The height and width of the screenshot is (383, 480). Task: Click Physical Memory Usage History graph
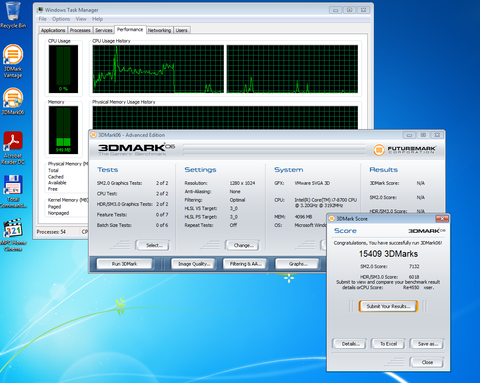point(225,118)
